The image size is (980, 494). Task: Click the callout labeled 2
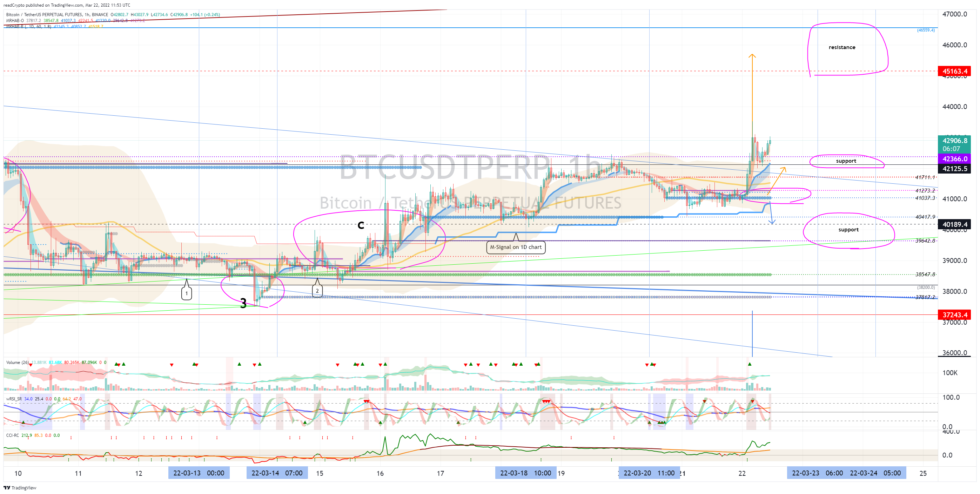317,291
